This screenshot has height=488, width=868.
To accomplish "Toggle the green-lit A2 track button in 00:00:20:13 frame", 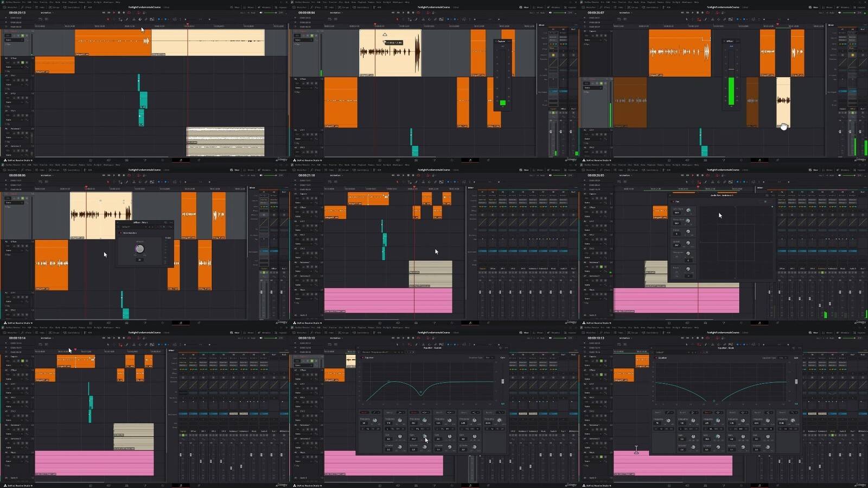I will coord(22,62).
